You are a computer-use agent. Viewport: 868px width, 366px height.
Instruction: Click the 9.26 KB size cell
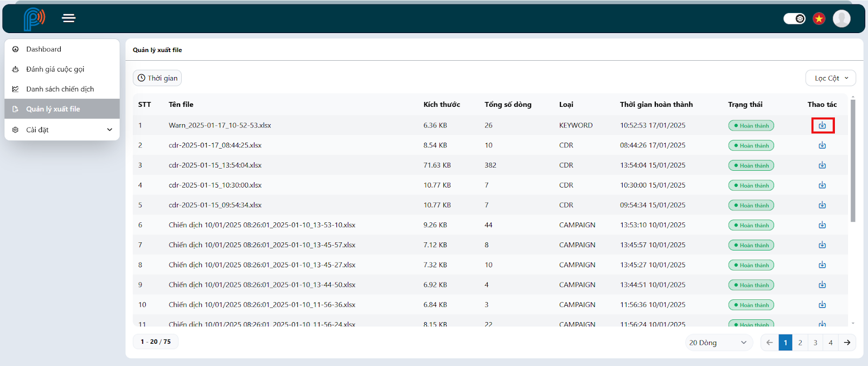pos(435,225)
